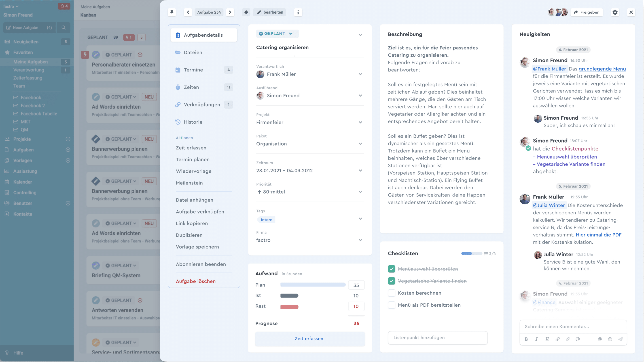Add new Aufgaben plus icon
The width and height of the screenshot is (644, 362).
[x=68, y=150]
